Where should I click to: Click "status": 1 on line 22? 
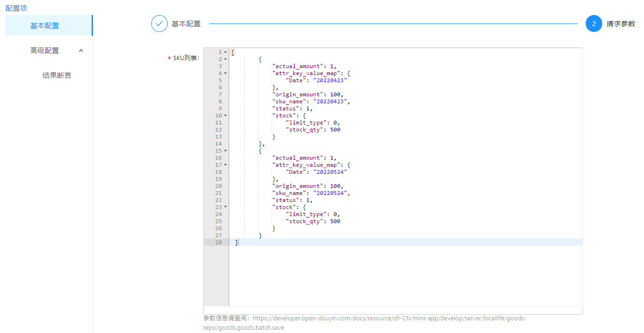click(293, 200)
